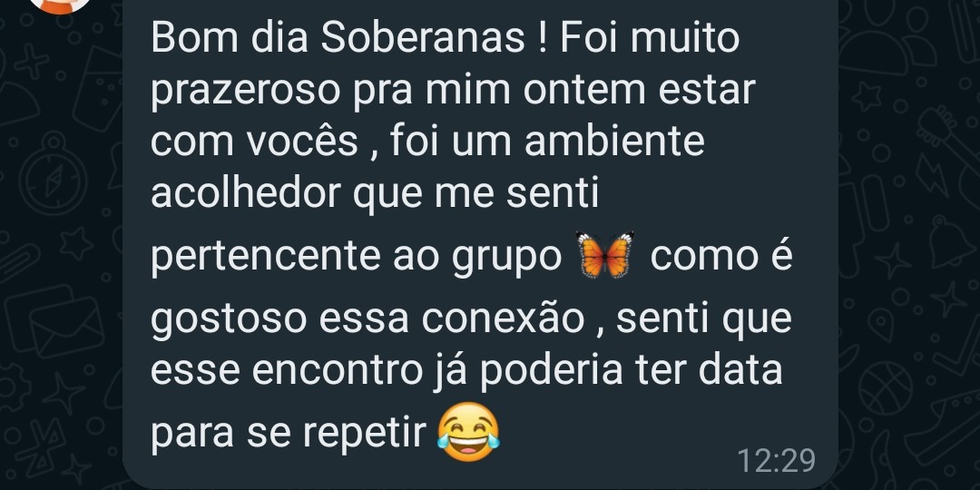Tap the word 'repetir'

click(x=365, y=434)
